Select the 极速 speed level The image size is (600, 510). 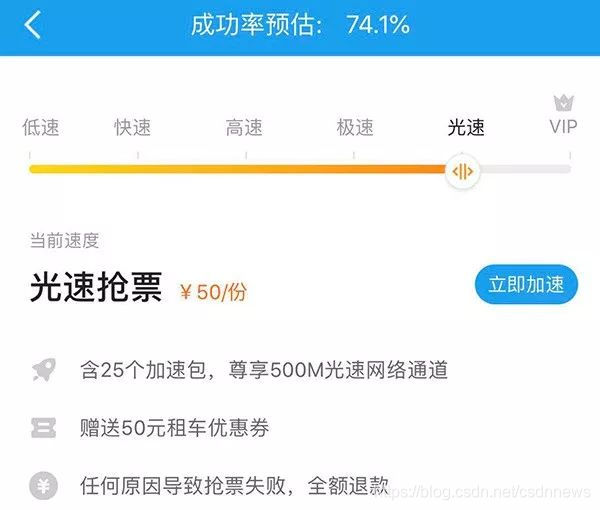[355, 127]
